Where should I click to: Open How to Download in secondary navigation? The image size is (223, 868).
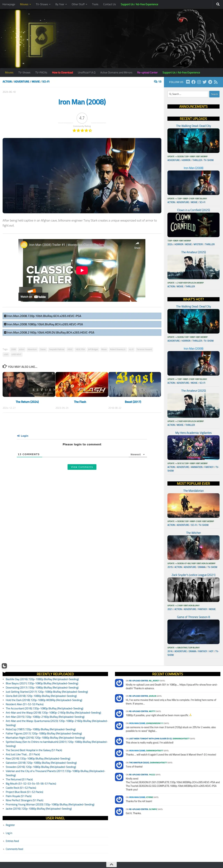(x=62, y=72)
